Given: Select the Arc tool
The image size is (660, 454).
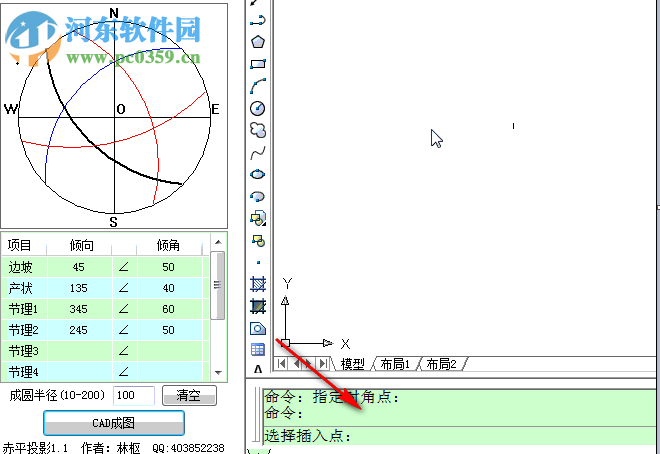Looking at the screenshot, I should tap(258, 86).
